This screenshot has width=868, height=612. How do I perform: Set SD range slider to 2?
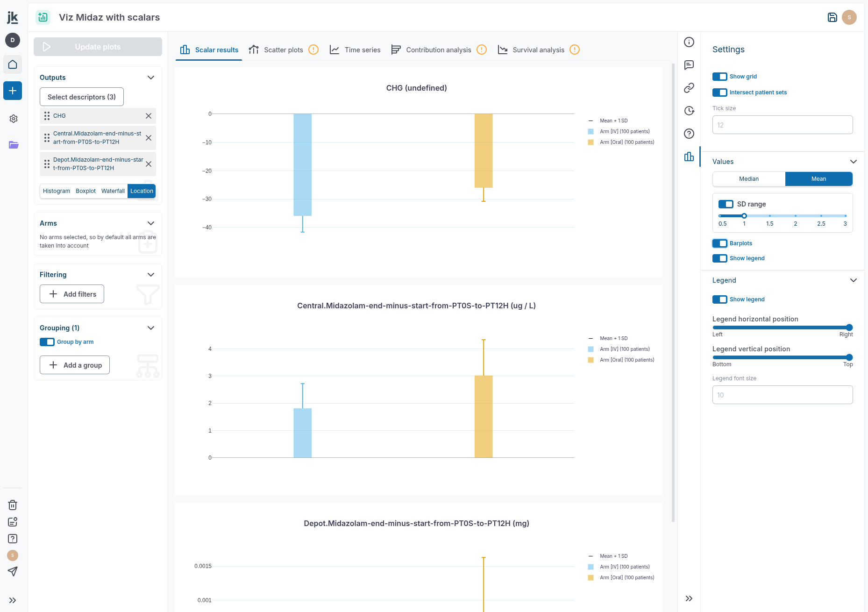click(796, 216)
